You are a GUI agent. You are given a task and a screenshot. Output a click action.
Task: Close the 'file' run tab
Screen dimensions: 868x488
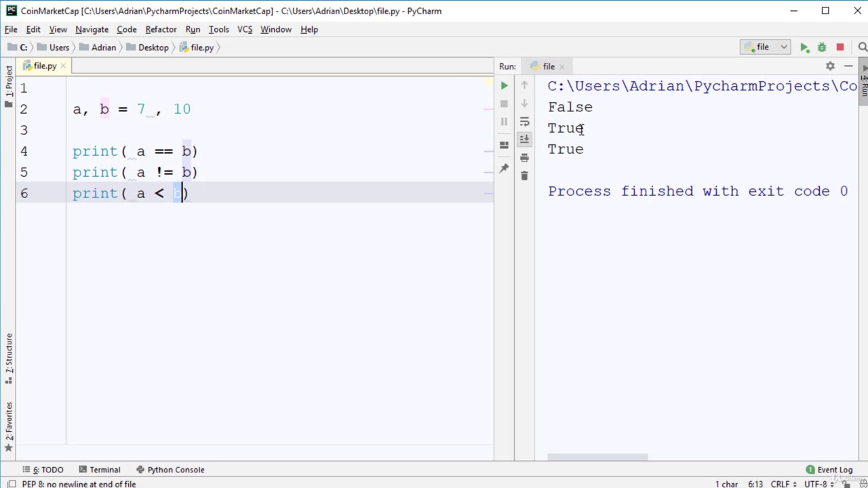pyautogui.click(x=562, y=66)
